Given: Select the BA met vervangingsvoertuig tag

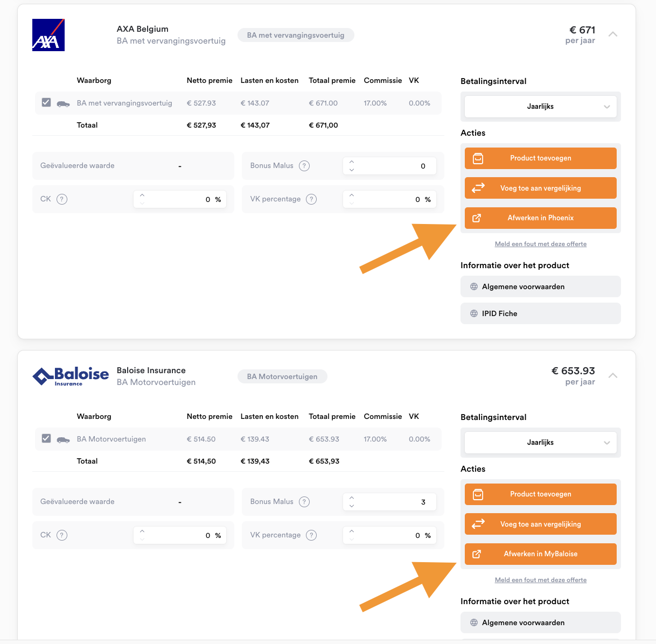Looking at the screenshot, I should (x=296, y=35).
